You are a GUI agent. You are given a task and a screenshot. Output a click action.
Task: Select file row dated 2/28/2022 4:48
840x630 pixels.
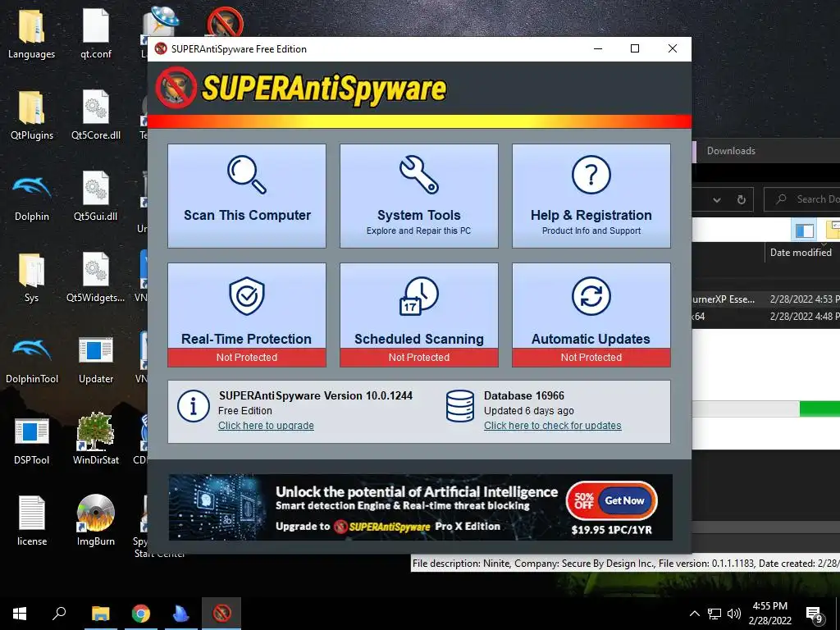click(x=765, y=317)
